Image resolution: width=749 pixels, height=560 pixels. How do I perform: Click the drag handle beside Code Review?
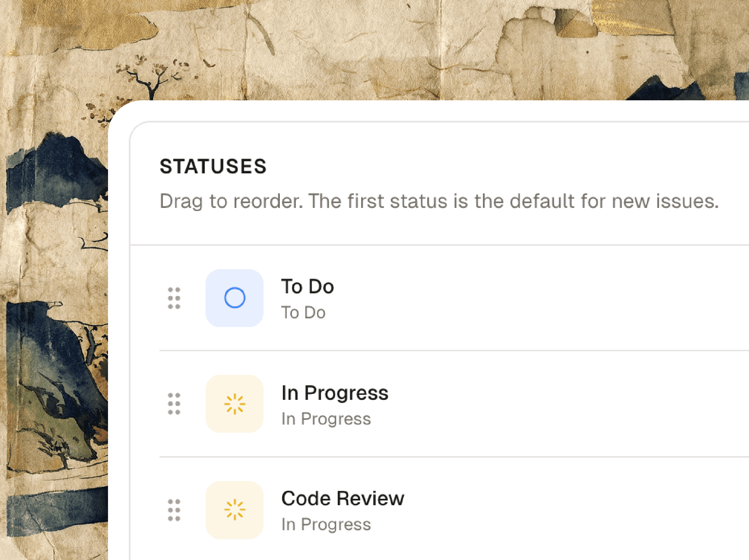click(173, 510)
